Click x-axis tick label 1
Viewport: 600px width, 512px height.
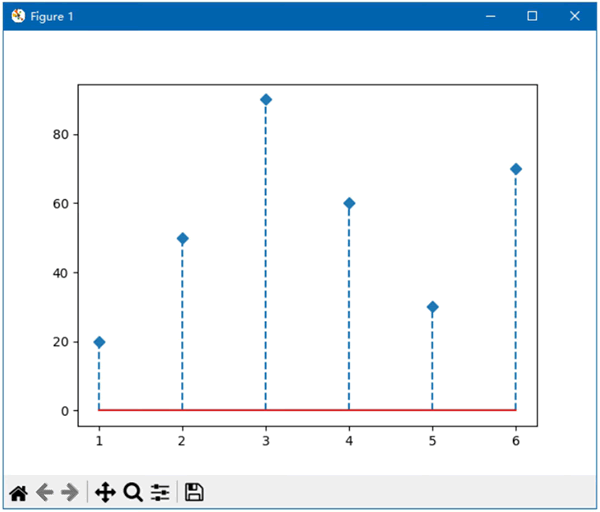pyautogui.click(x=99, y=441)
